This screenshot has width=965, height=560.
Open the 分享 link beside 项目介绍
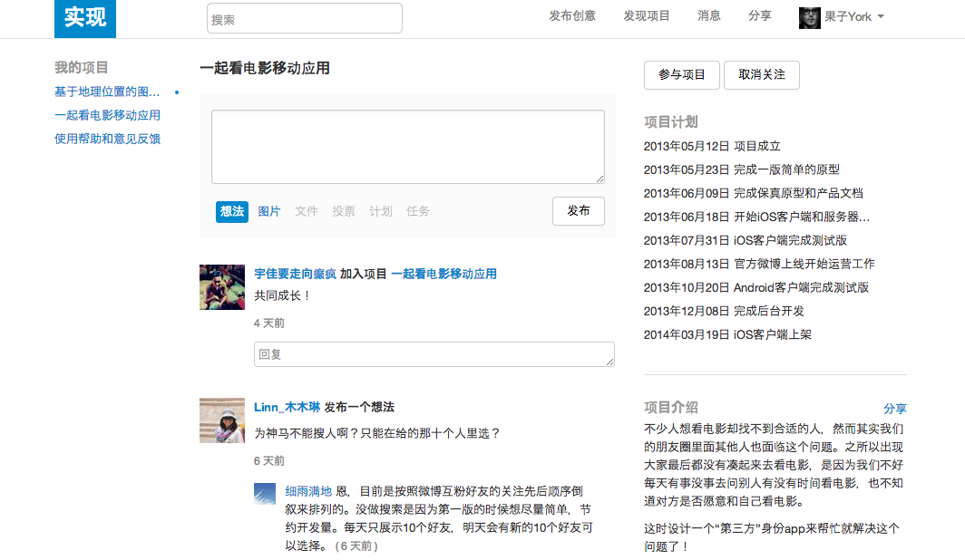(x=896, y=410)
